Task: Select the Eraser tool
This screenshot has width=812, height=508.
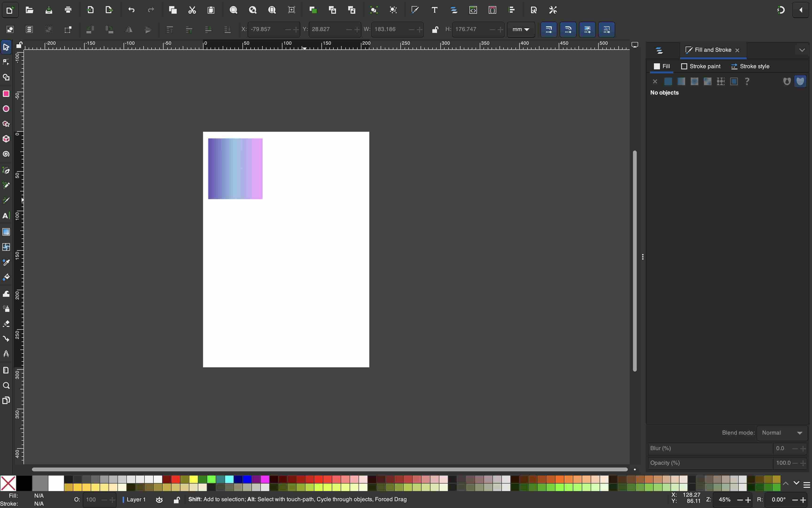Action: tap(6, 324)
